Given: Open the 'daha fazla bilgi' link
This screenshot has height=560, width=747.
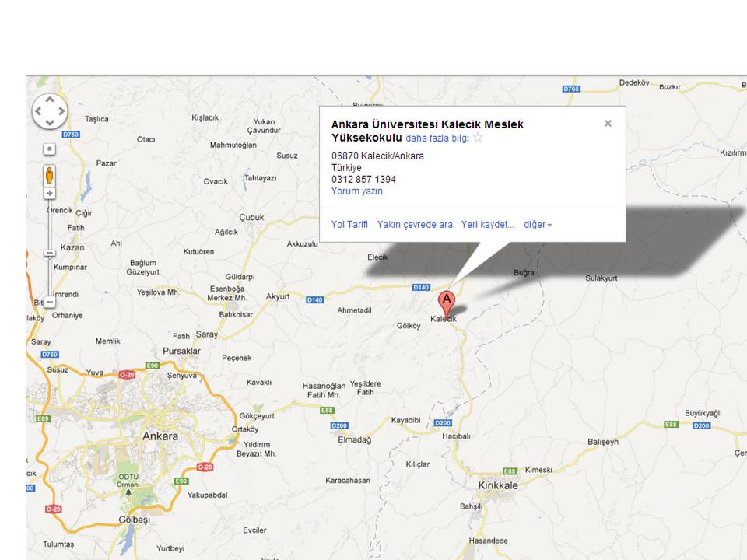Looking at the screenshot, I should (437, 138).
